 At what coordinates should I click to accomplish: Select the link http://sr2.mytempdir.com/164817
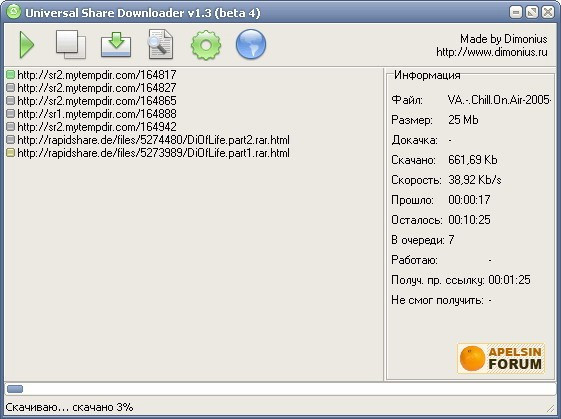tap(97, 75)
